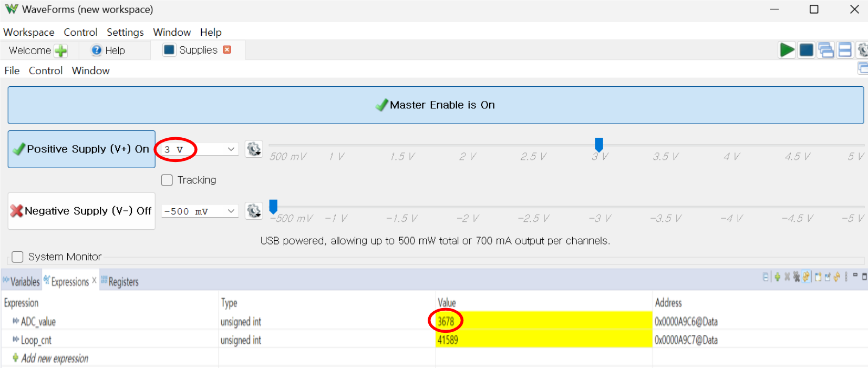Maximize the Expressions view panel

coord(864,276)
